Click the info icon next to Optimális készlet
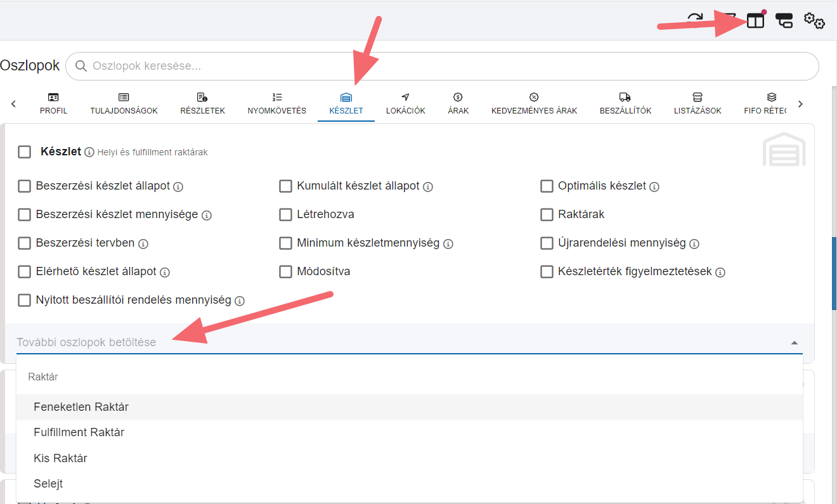The image size is (837, 504). (x=654, y=187)
